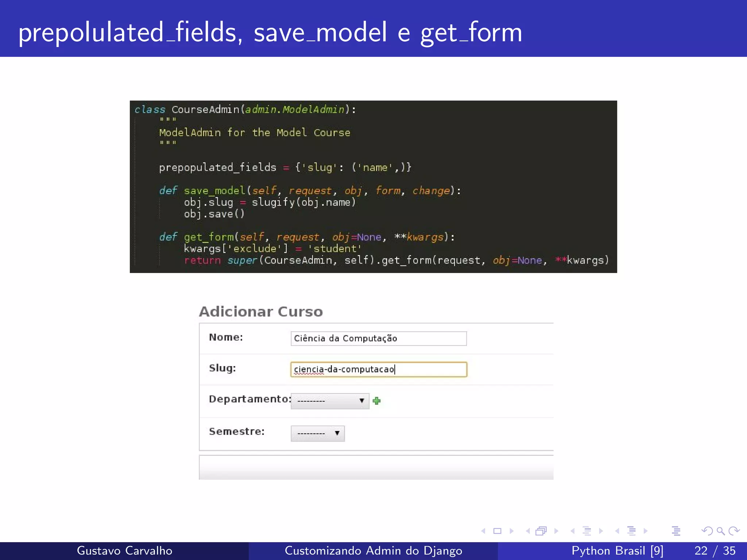Click the presentation outline icon in navigation bar

(x=676, y=531)
